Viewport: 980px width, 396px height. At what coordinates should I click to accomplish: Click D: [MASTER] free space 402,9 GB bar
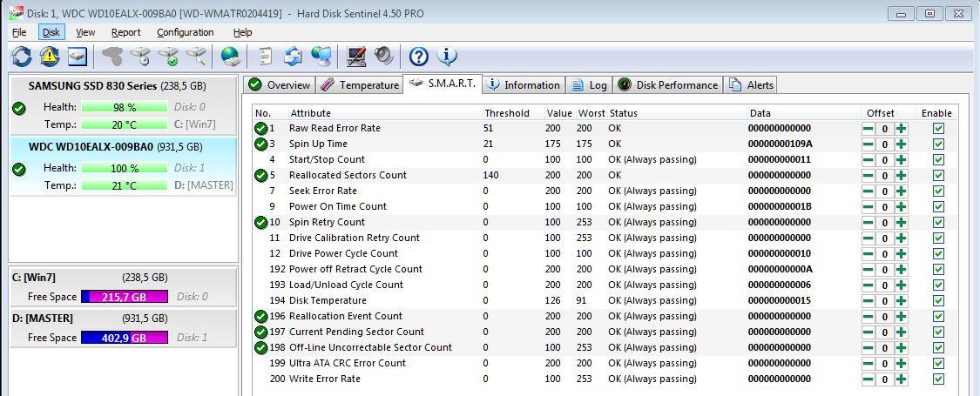[x=125, y=338]
